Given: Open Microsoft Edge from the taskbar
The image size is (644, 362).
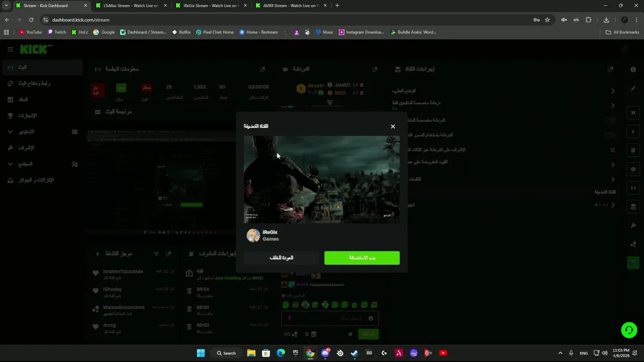Looking at the screenshot, I should pyautogui.click(x=281, y=353).
